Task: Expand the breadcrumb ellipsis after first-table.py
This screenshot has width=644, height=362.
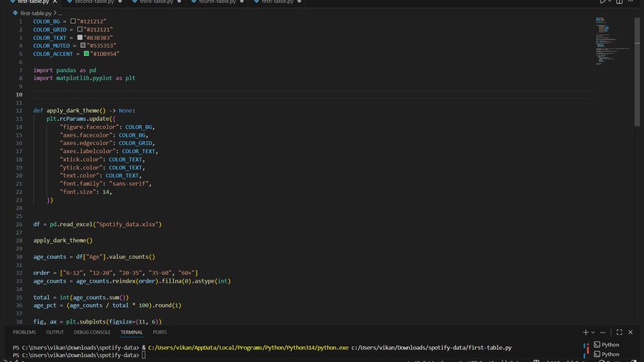Action: click(x=60, y=13)
